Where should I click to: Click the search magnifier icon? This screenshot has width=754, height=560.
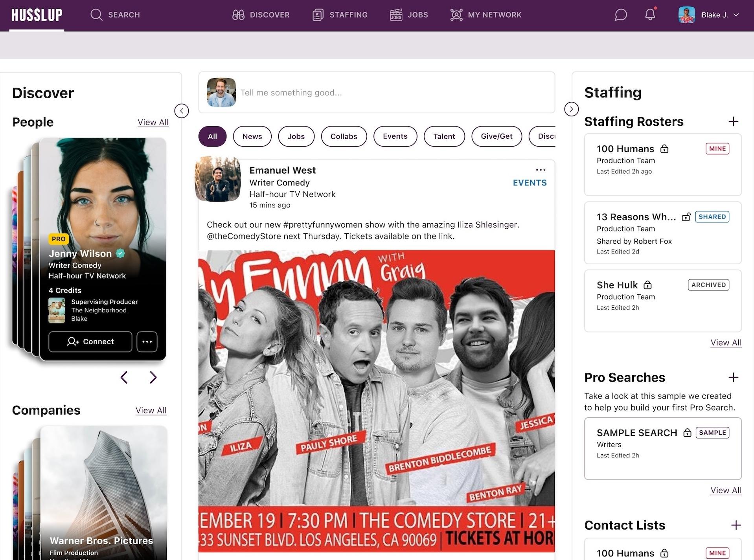point(96,15)
